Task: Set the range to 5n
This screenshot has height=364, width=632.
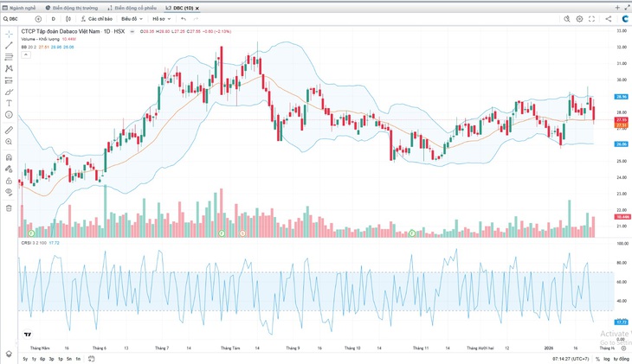Action: point(69,359)
